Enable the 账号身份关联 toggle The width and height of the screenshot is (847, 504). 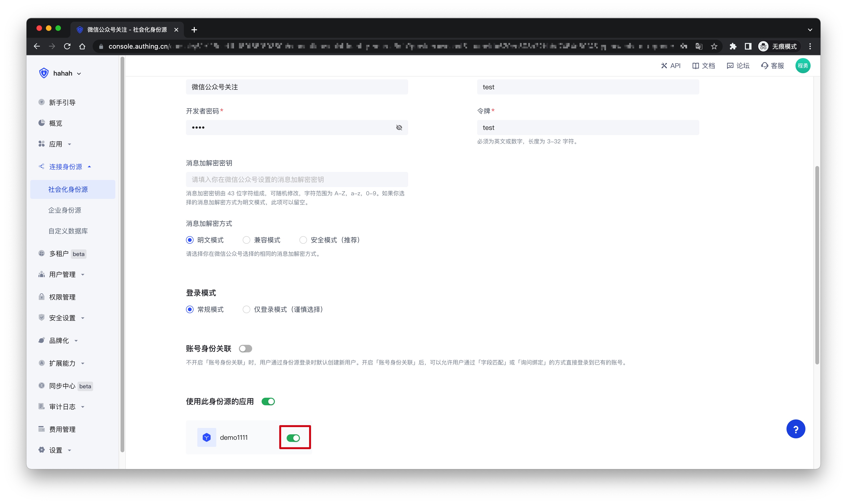(x=245, y=348)
